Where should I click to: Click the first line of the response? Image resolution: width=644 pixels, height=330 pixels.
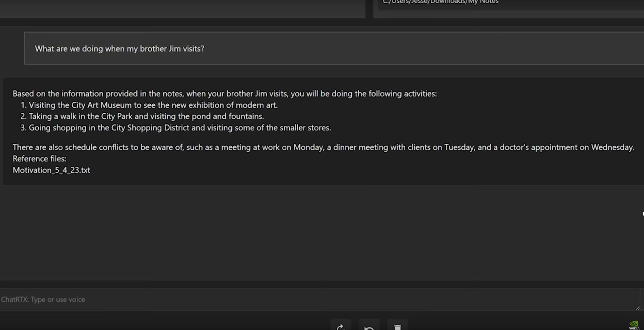pos(224,93)
